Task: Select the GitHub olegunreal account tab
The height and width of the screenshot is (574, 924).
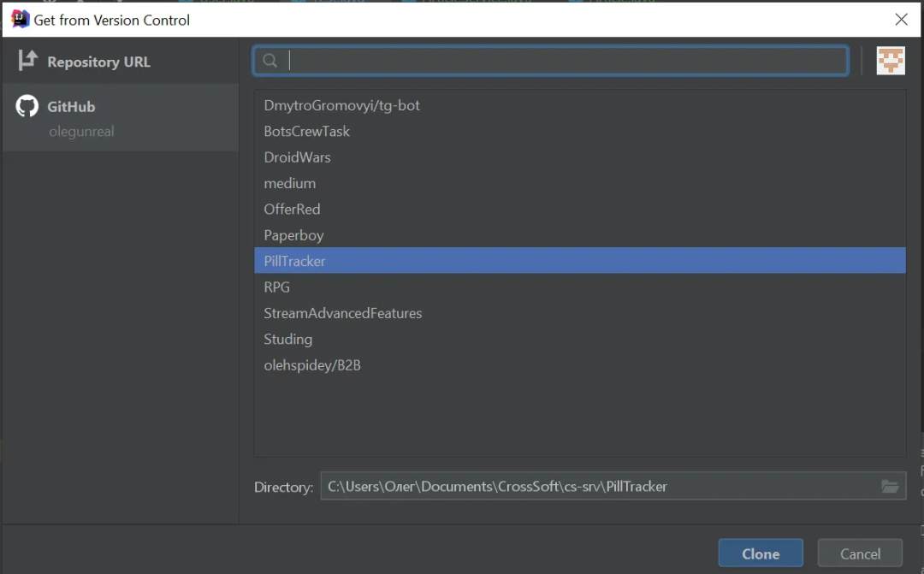Action: point(121,117)
